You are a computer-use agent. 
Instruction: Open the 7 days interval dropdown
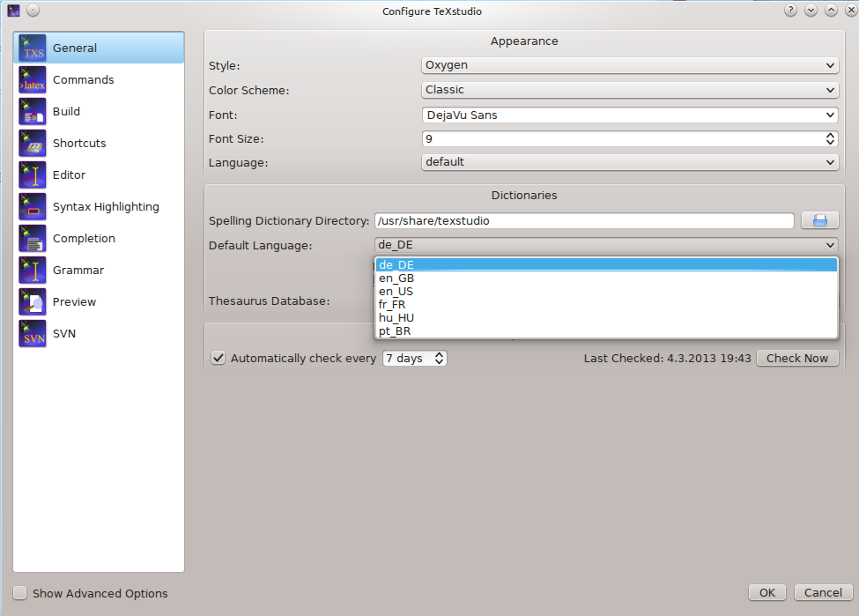[x=414, y=358]
